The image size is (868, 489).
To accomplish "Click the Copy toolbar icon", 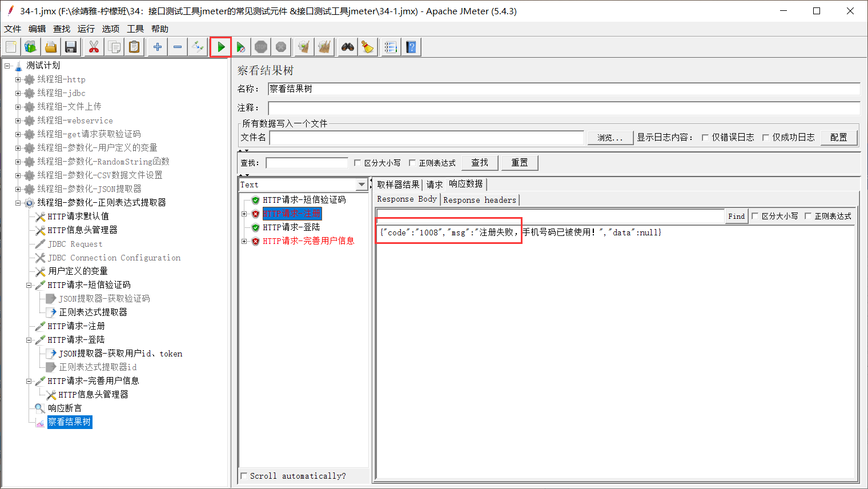I will pos(114,47).
